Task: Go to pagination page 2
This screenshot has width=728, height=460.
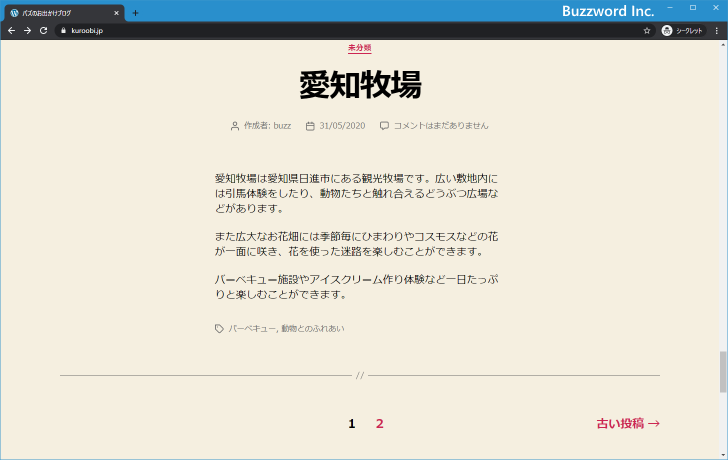Action: (x=379, y=423)
